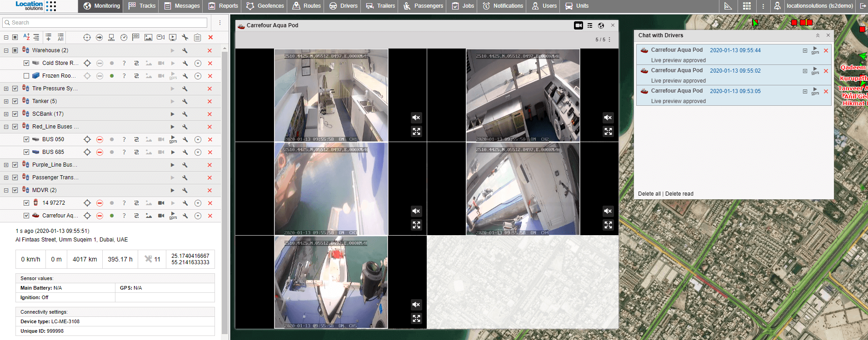Viewport: 868px width, 340px height.
Task: Click the speedometer icon in units toolbar
Action: (124, 37)
